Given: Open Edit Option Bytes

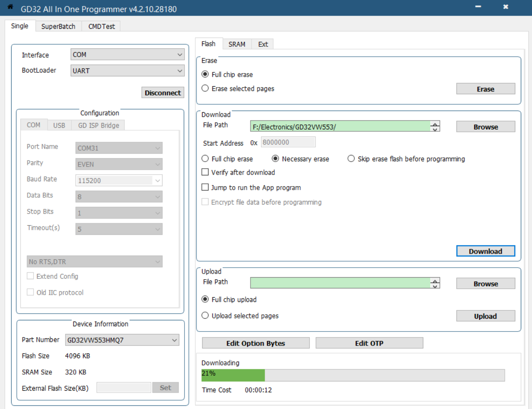Looking at the screenshot, I should (x=256, y=343).
